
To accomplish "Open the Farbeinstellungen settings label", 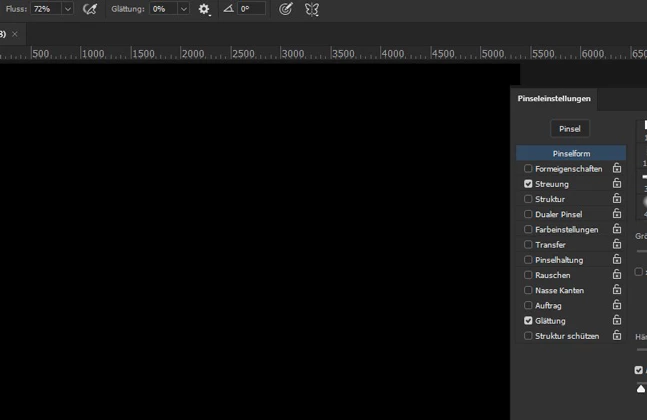I will (567, 229).
